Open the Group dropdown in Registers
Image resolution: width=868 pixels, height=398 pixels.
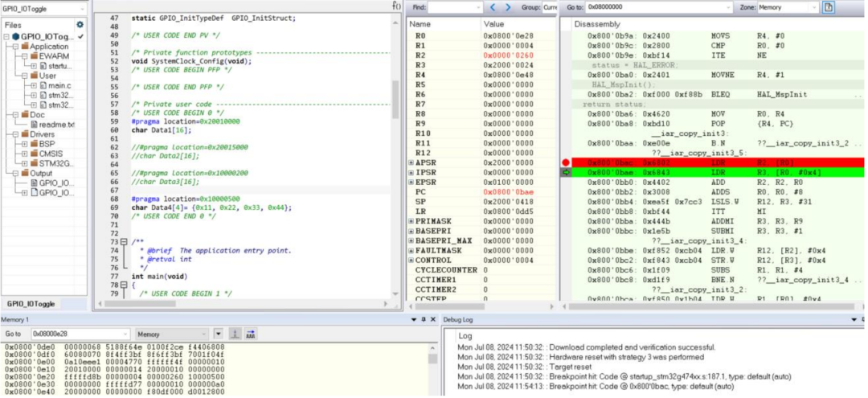[x=550, y=8]
